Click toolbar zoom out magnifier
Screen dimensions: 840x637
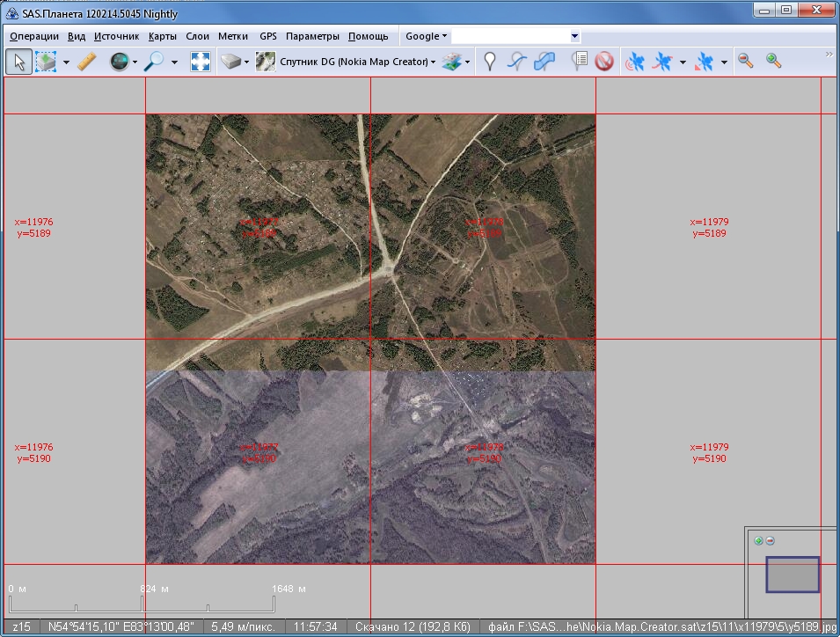click(x=745, y=61)
